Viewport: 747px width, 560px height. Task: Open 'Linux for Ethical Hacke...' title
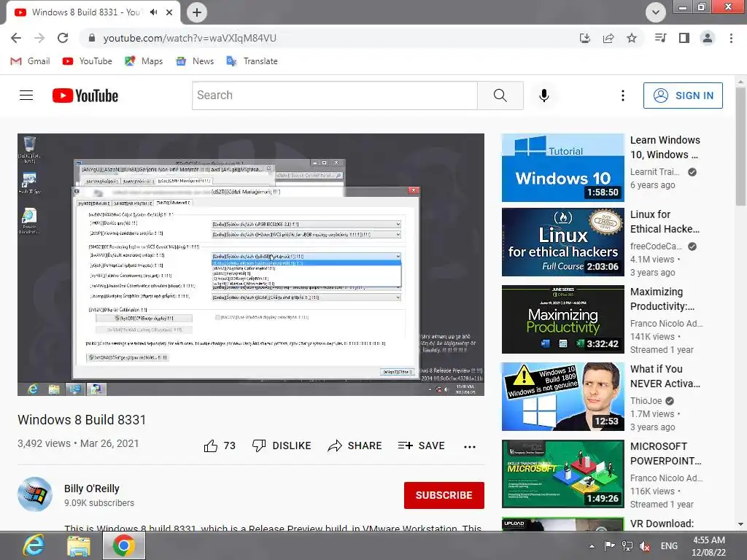tap(665, 222)
